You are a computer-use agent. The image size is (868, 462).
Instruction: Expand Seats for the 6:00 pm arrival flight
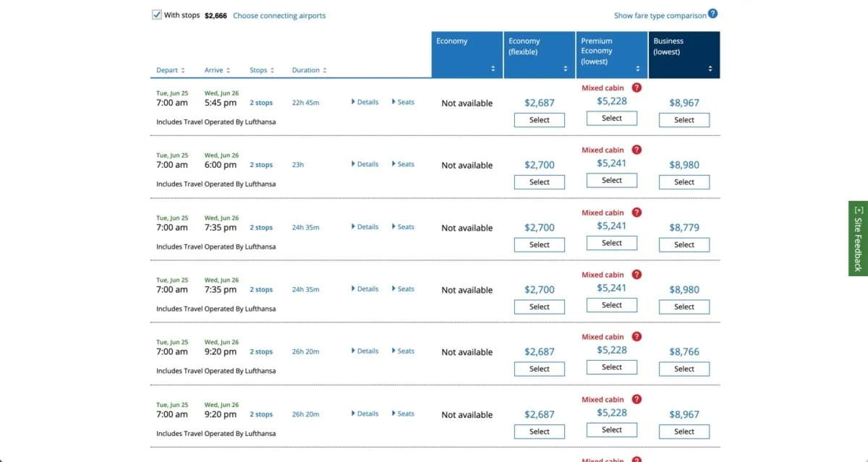click(403, 164)
